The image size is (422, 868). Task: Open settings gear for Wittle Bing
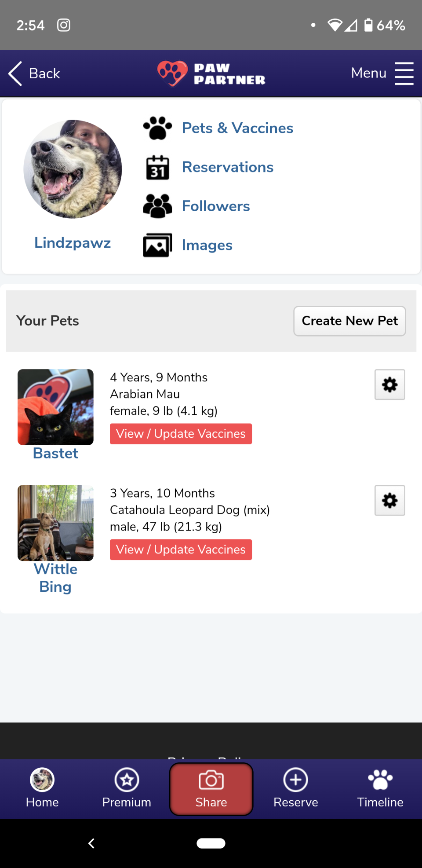[389, 500]
